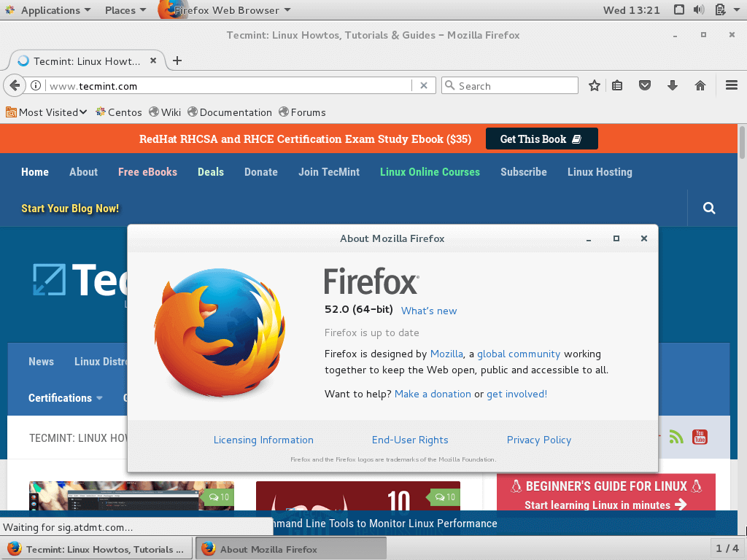The image size is (747, 560).
Task: Click the Firefox back arrow button
Action: (15, 86)
